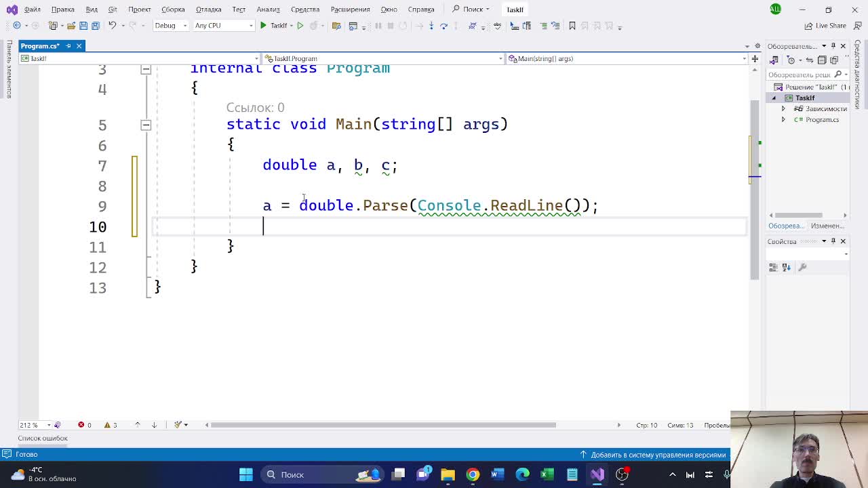Click the Undo arrow icon

point(112,26)
